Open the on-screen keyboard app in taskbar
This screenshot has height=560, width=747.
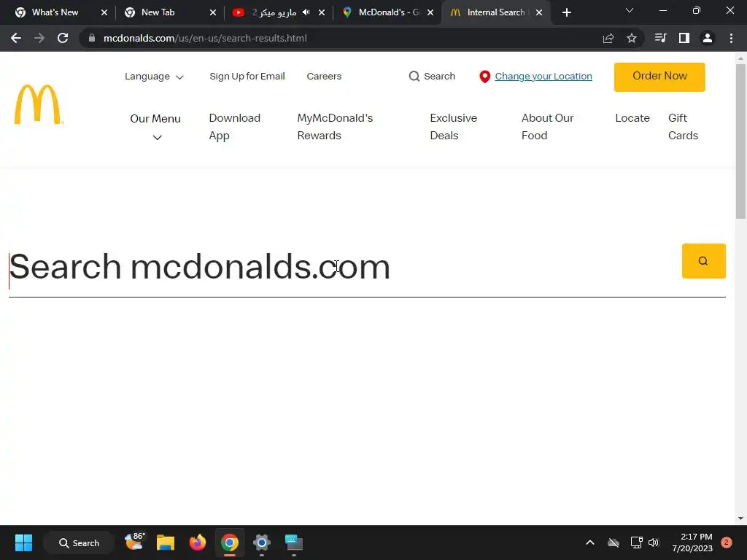coord(293,542)
